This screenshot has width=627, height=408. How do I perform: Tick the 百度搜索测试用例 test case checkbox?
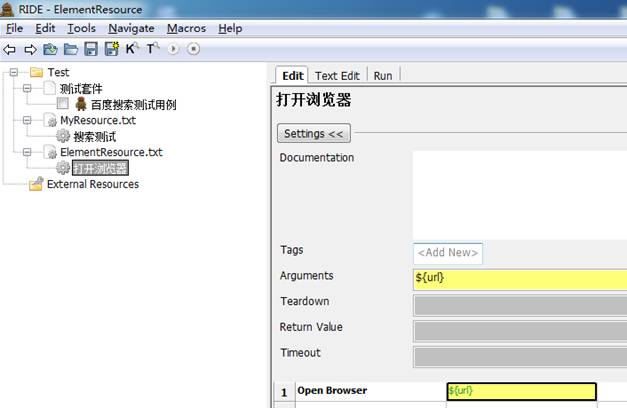coord(63,104)
